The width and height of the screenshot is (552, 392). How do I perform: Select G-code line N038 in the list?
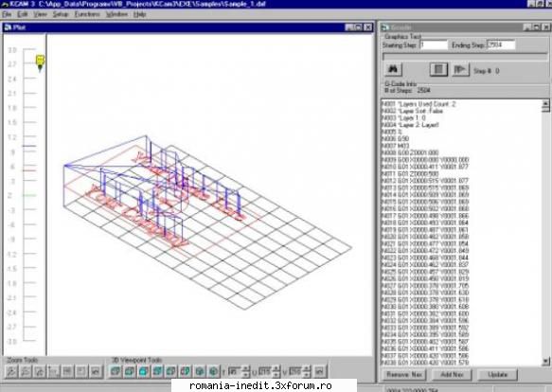point(425,363)
